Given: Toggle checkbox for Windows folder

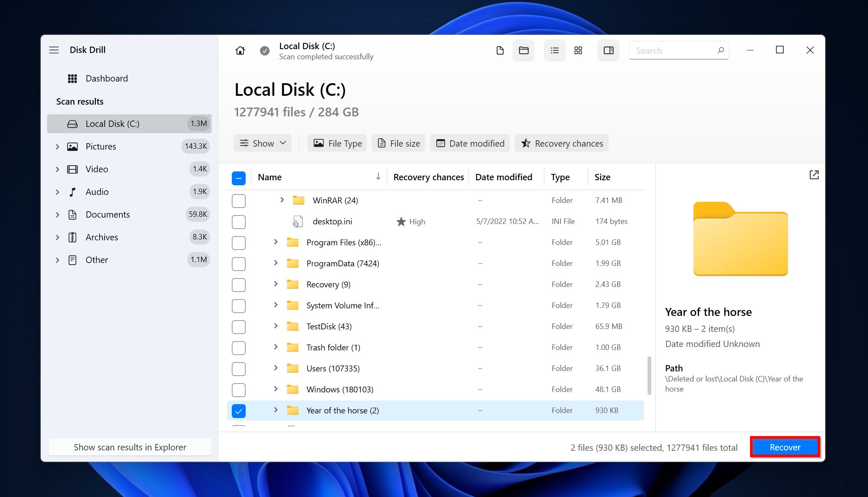Looking at the screenshot, I should point(239,389).
